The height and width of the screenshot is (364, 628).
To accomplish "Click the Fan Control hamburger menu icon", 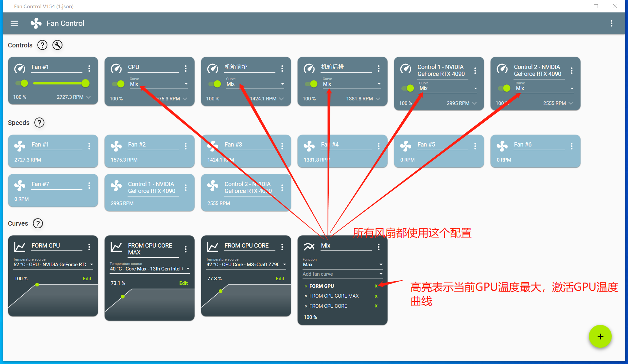I will point(14,23).
